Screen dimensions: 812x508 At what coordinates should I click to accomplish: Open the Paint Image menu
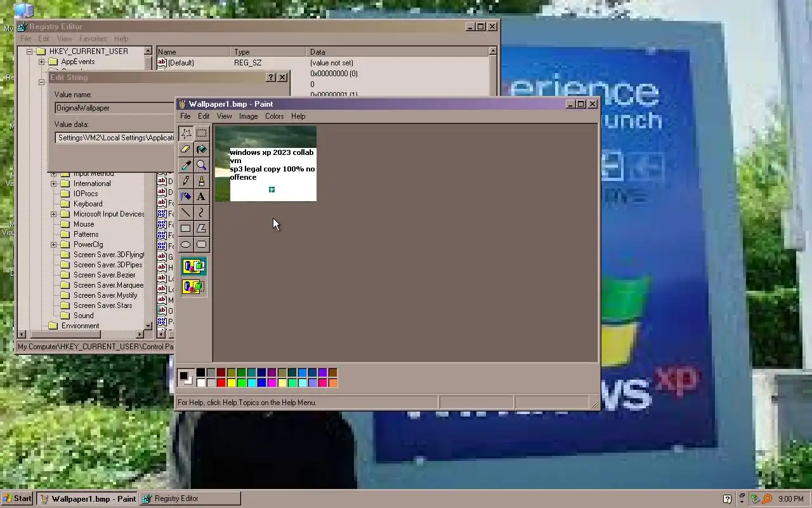coord(248,116)
